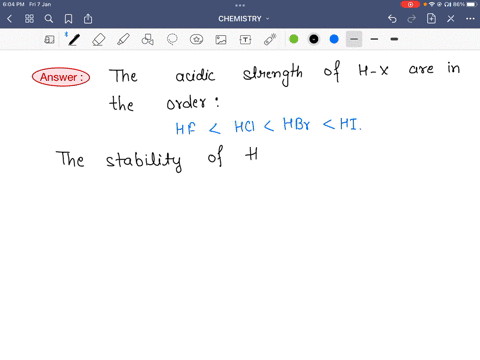Open the search tool
The width and height of the screenshot is (480, 360).
49,19
